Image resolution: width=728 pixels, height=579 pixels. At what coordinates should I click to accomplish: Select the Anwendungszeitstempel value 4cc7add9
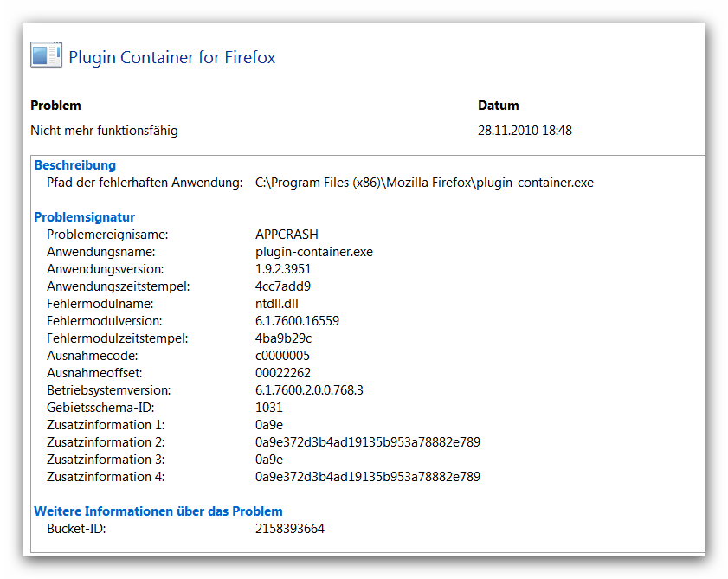click(x=283, y=286)
